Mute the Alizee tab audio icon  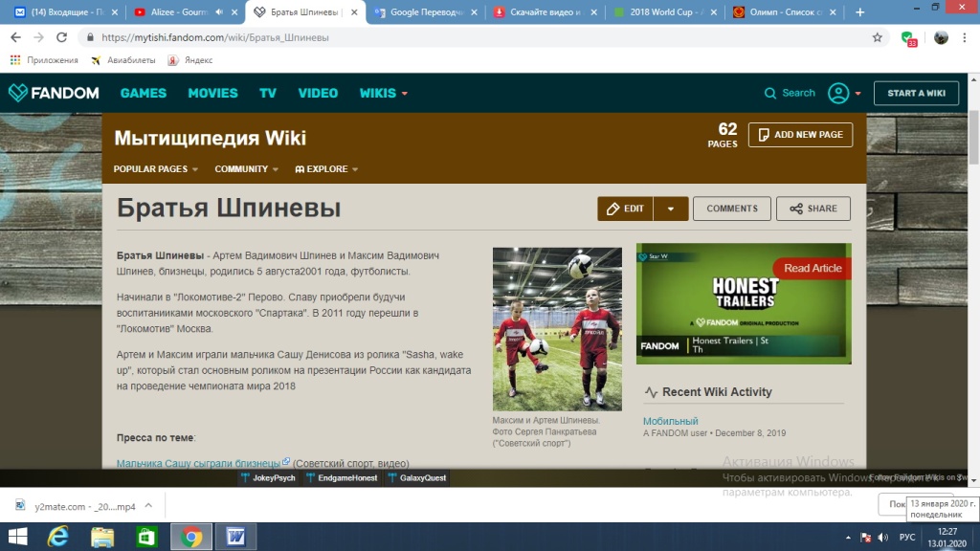click(219, 11)
